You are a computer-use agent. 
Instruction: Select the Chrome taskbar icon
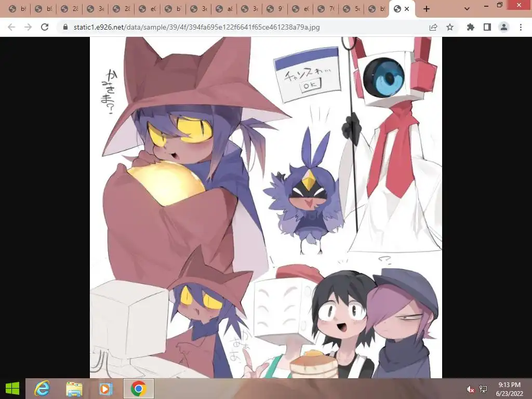[138, 389]
